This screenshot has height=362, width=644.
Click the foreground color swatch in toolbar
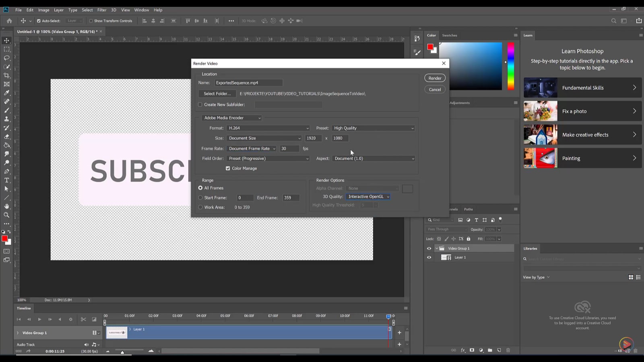click(x=4, y=239)
